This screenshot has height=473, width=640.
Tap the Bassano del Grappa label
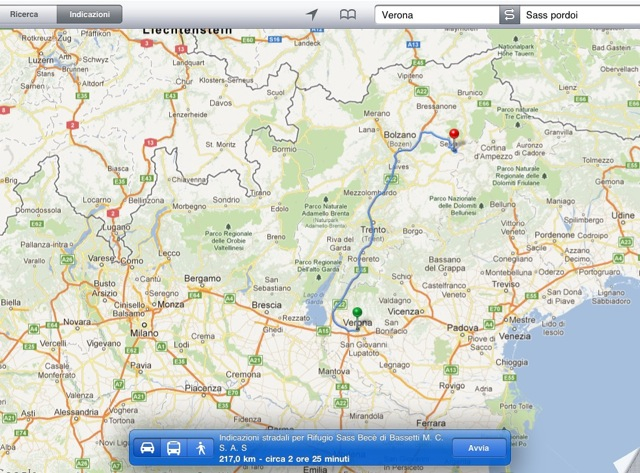click(x=445, y=264)
